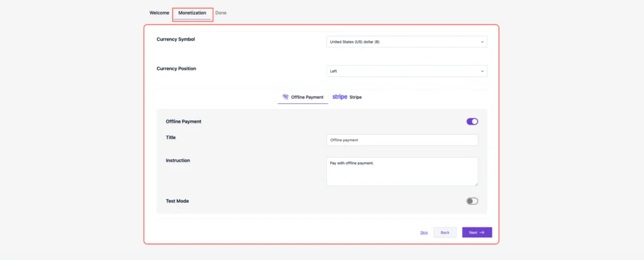Click the Title input field
This screenshot has width=644, height=260.
coord(402,140)
